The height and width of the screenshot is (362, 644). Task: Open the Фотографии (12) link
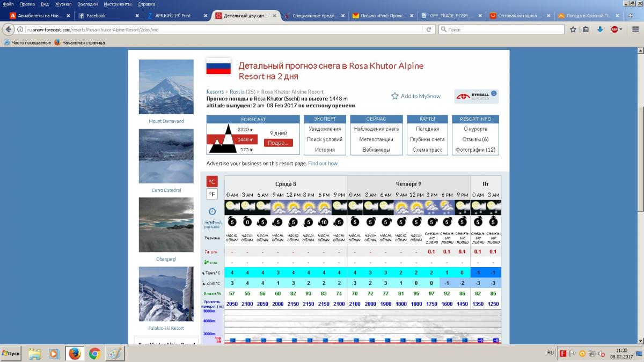(475, 150)
